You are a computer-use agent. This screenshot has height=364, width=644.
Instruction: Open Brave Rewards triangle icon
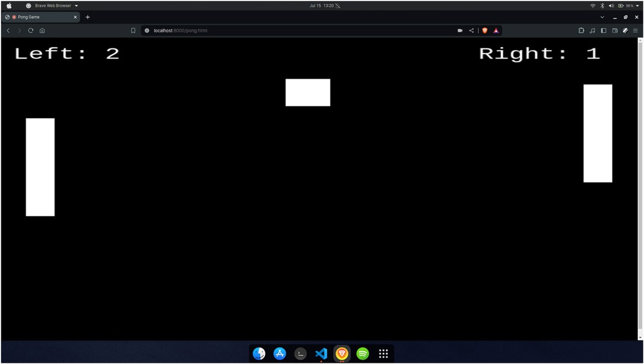pyautogui.click(x=496, y=31)
